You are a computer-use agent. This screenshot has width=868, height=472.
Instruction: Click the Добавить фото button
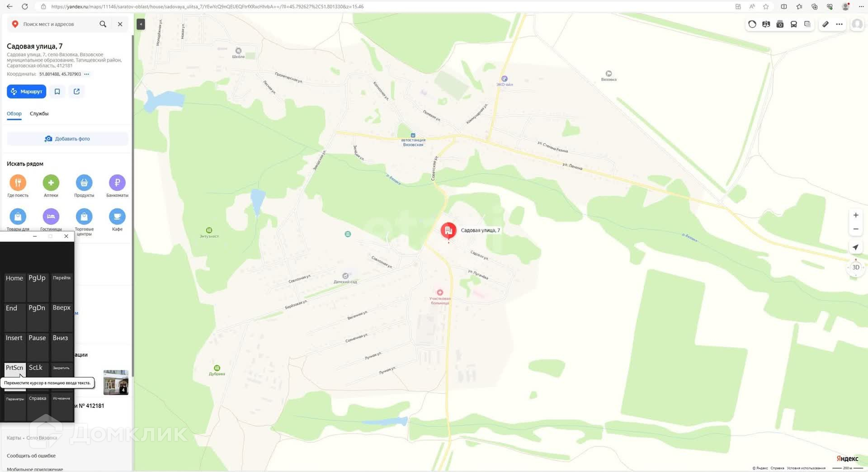[67, 139]
